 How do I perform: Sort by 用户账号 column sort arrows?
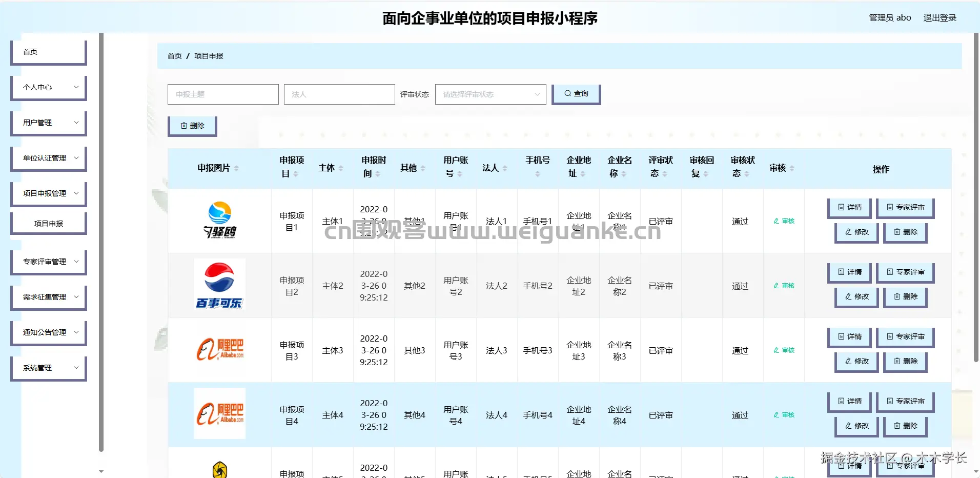coord(460,174)
